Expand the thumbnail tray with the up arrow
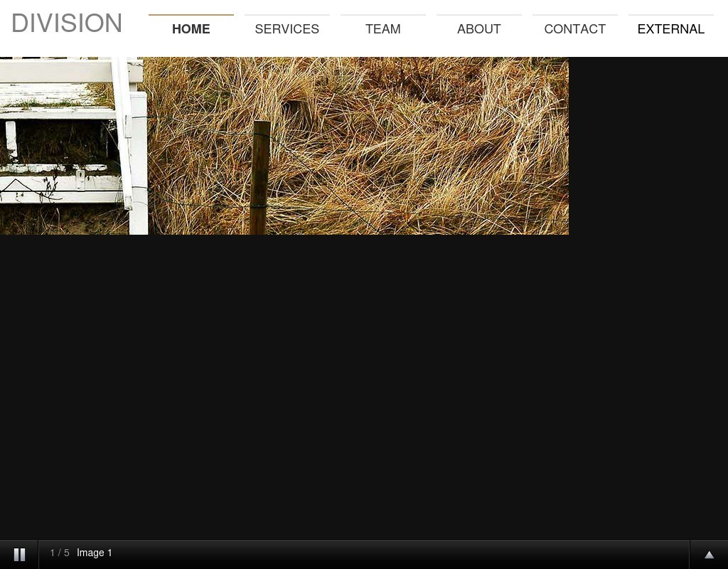 pyautogui.click(x=708, y=554)
